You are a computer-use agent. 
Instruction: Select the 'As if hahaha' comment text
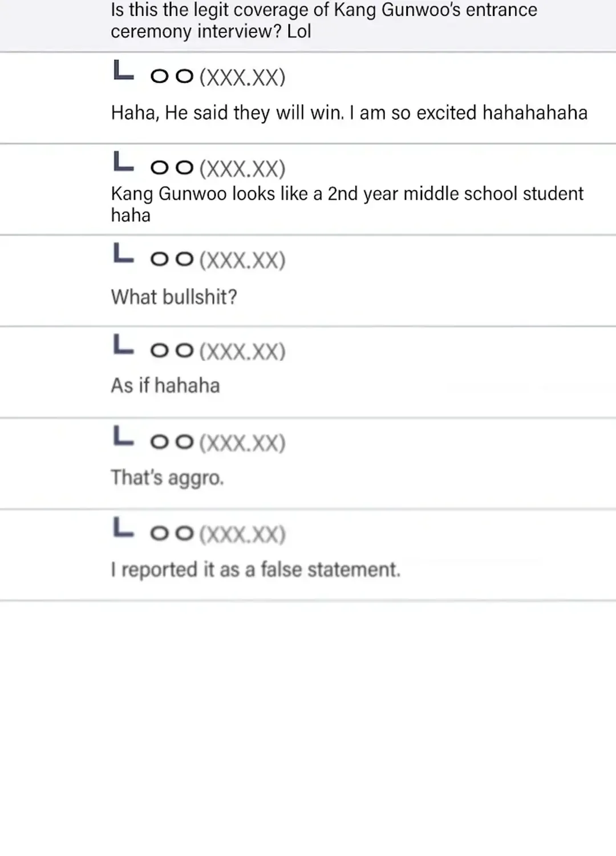click(x=165, y=386)
